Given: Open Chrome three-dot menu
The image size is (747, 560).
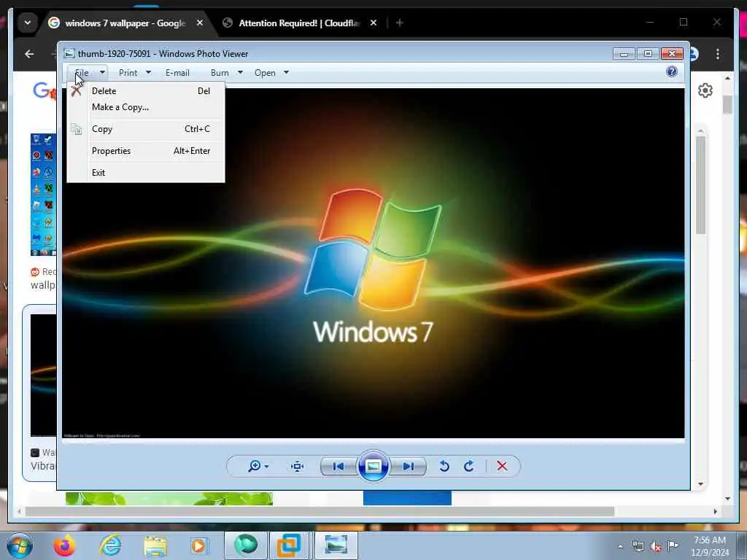Looking at the screenshot, I should [x=718, y=54].
